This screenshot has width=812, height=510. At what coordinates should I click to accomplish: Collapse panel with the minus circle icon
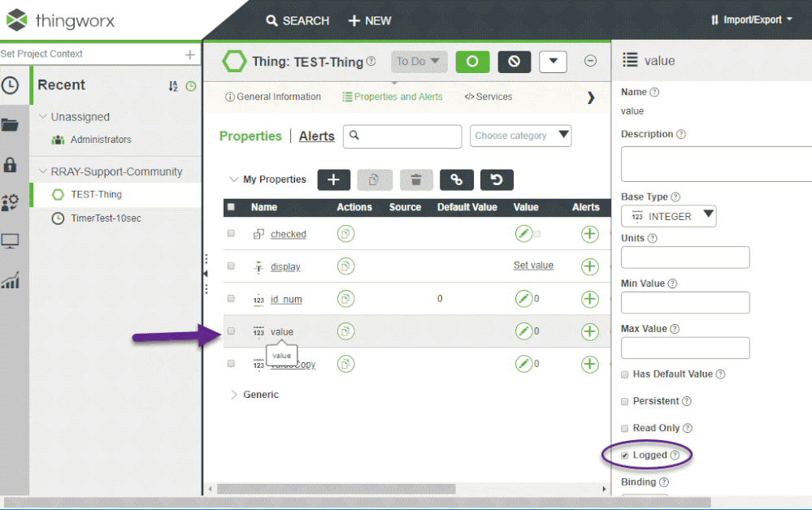(x=590, y=61)
